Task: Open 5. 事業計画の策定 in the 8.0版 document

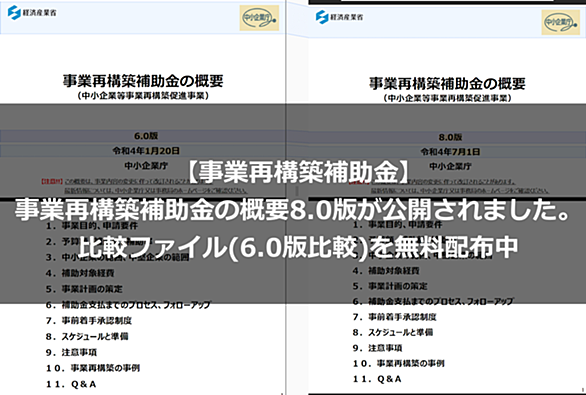Action: (390, 286)
